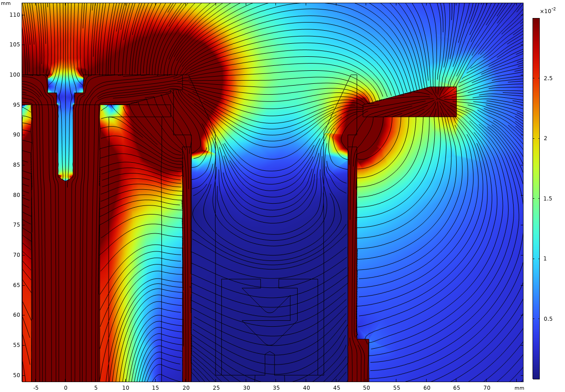Select the 2.5 color legend value
565x392 pixels.
[548, 78]
